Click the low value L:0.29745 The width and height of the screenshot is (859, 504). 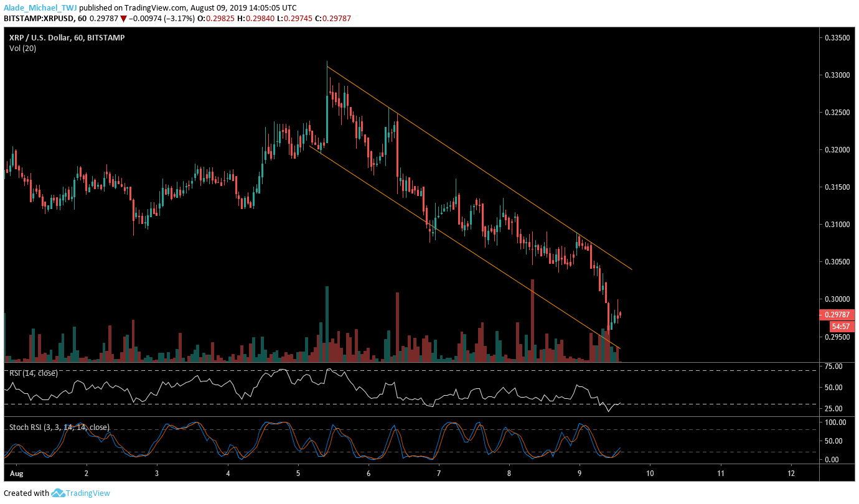click(294, 19)
